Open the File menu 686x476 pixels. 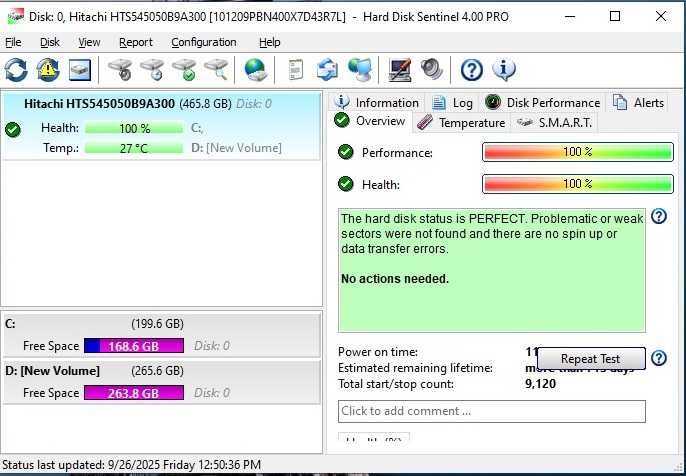coord(13,42)
